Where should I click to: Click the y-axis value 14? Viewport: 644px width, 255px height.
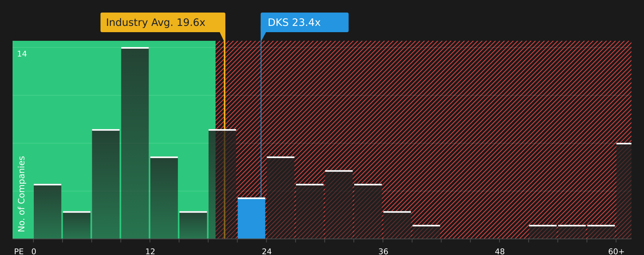(22, 54)
